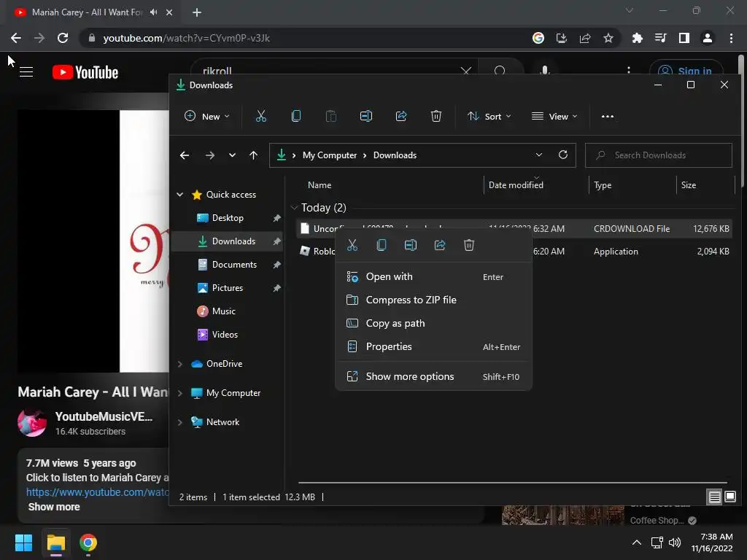Reload the YouTube page in Chrome

coord(63,38)
